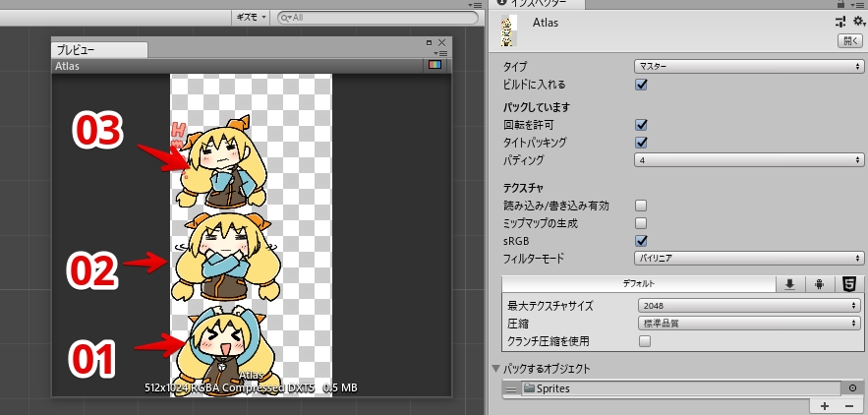Collapse the パックするオブジェクト section

(496, 369)
